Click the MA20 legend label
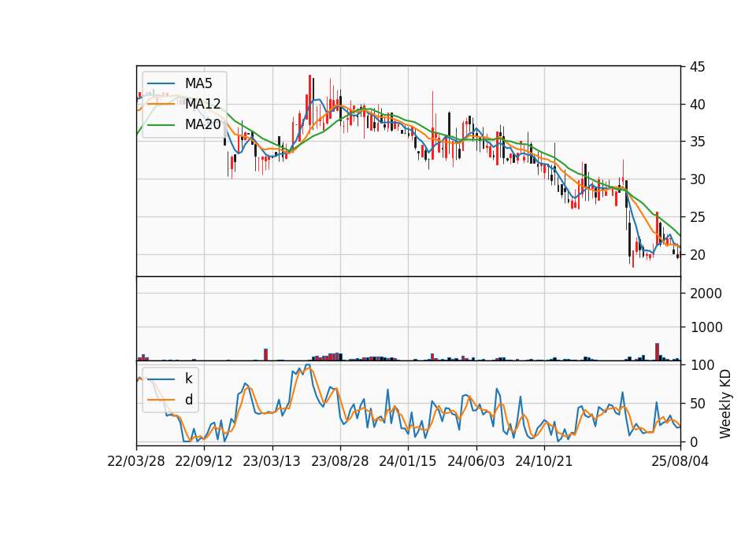This screenshot has height=543, width=756. (x=202, y=124)
